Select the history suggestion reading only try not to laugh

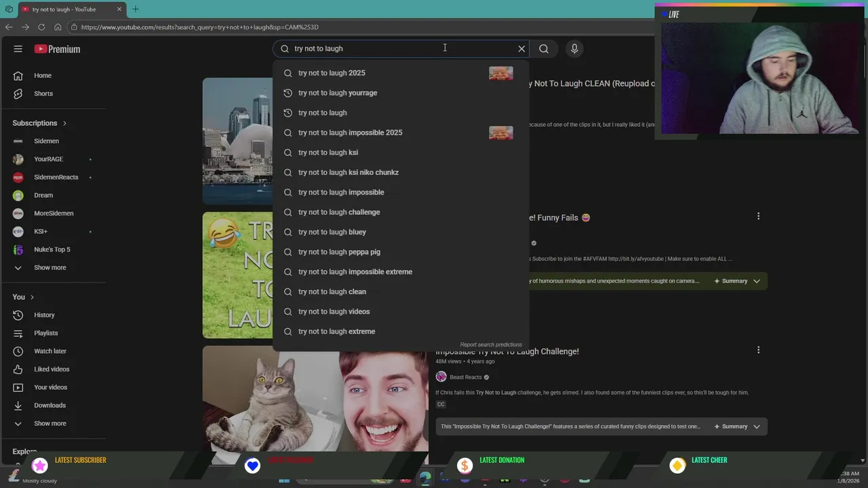401,113
